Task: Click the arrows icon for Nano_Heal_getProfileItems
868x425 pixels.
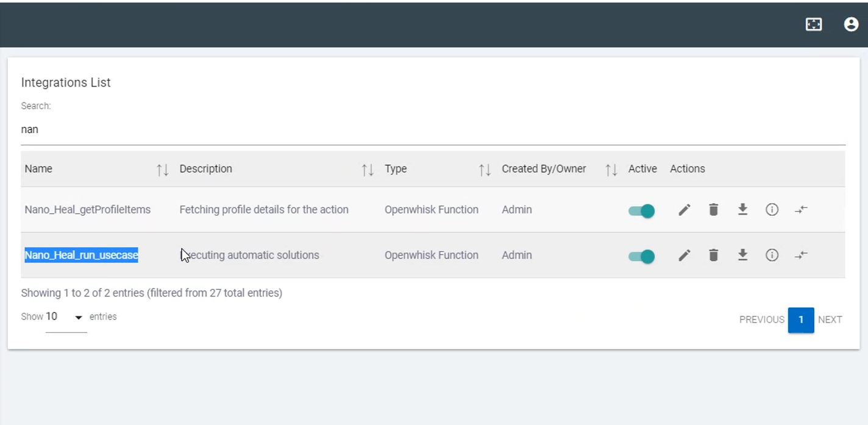Action: point(801,210)
